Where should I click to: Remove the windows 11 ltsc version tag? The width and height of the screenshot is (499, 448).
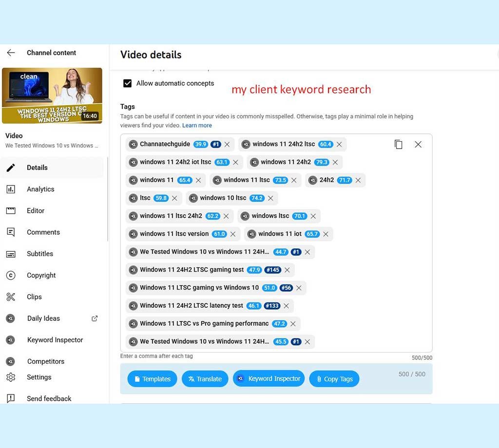click(x=233, y=234)
